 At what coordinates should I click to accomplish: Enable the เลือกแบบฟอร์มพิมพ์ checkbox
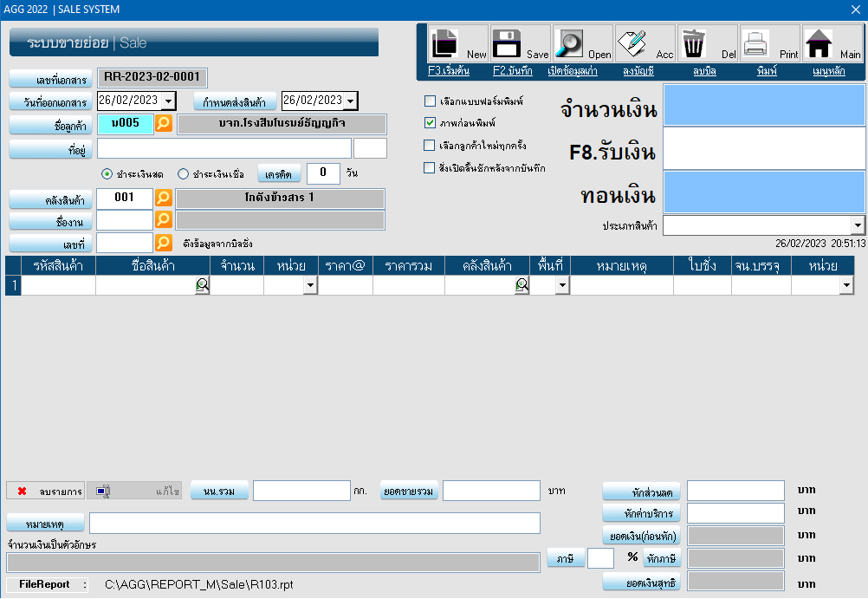coord(430,101)
